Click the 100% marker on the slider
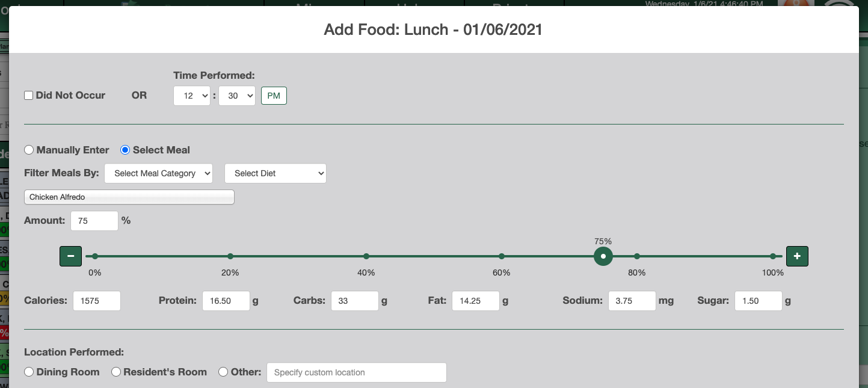This screenshot has width=868, height=388. (773, 256)
